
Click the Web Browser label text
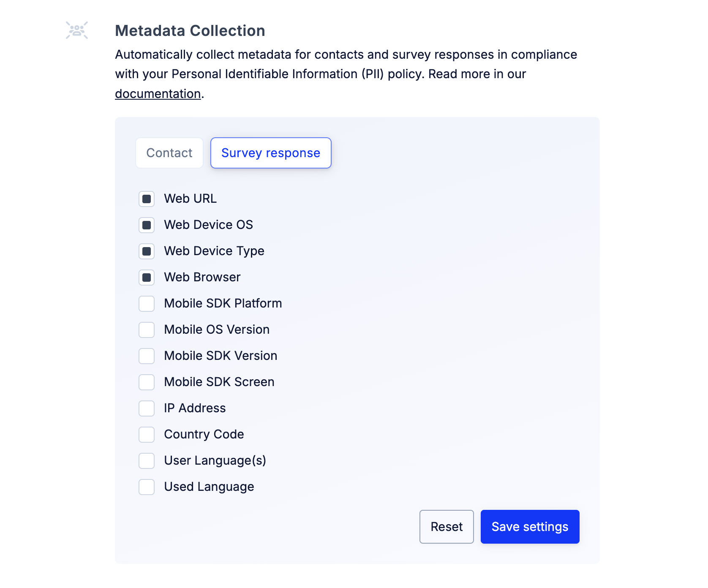coord(202,277)
